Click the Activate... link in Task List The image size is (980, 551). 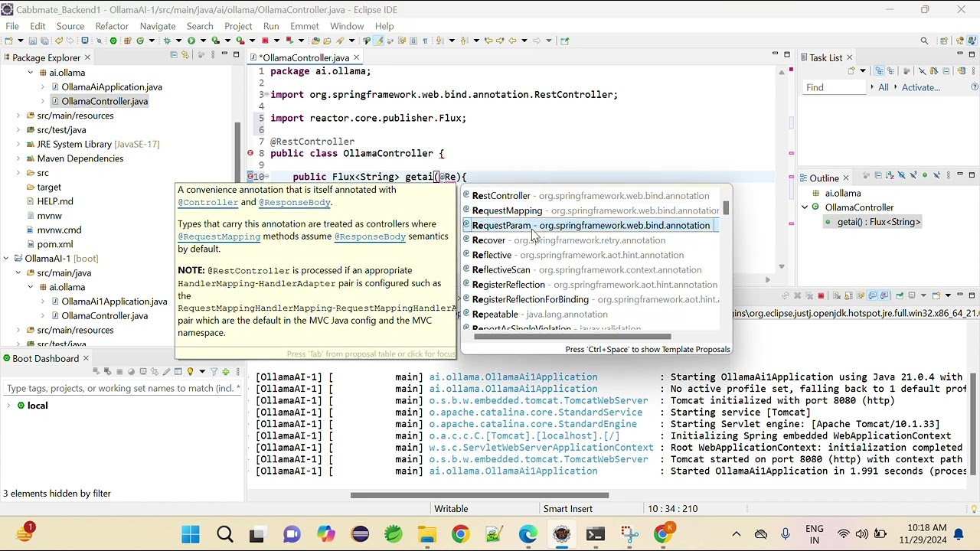coord(920,87)
